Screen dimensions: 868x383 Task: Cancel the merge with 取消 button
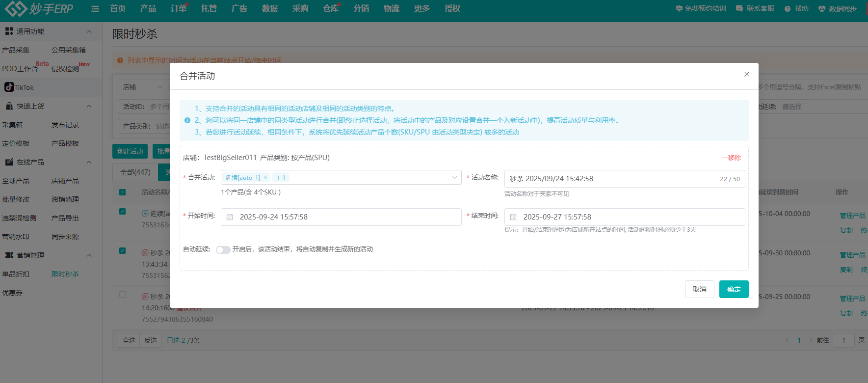(700, 289)
